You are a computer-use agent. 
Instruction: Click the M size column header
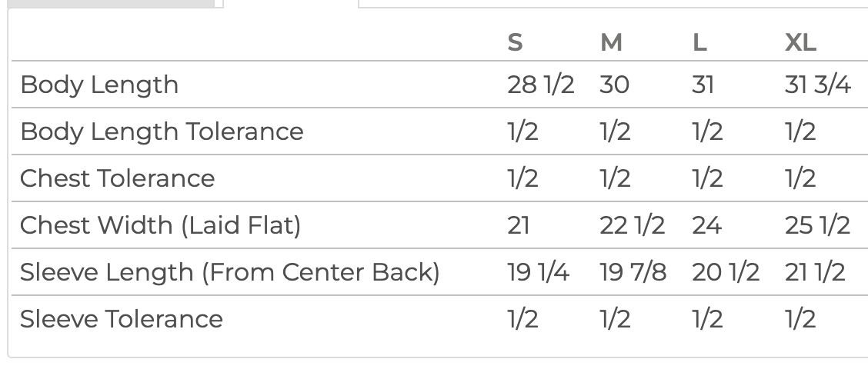tap(611, 42)
